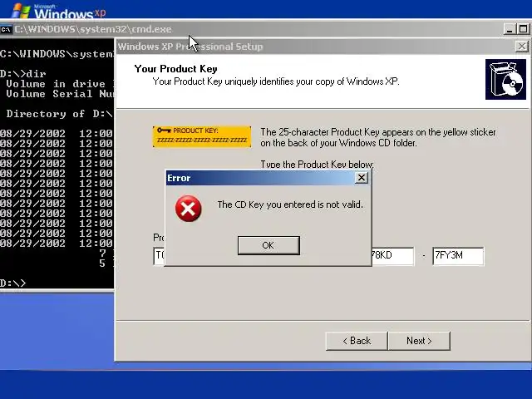
Task: Click the yellow PRODUCT KEY sticker image
Action: tap(202, 136)
